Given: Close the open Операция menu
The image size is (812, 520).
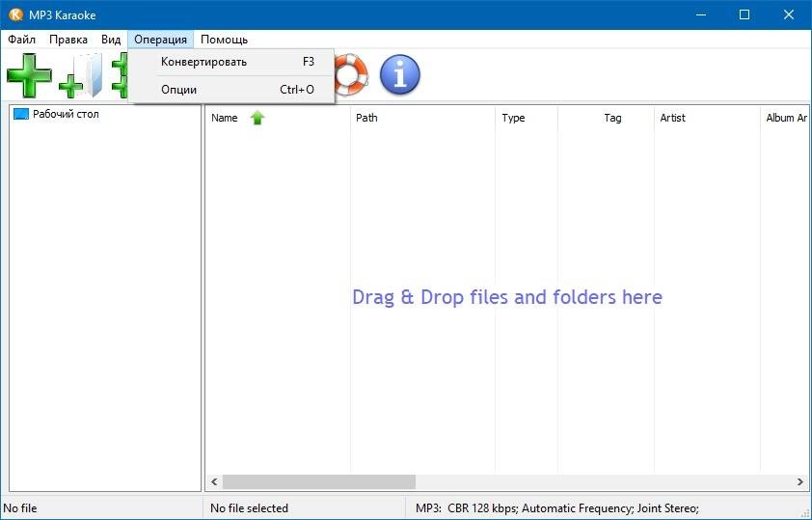Looking at the screenshot, I should pos(160,40).
